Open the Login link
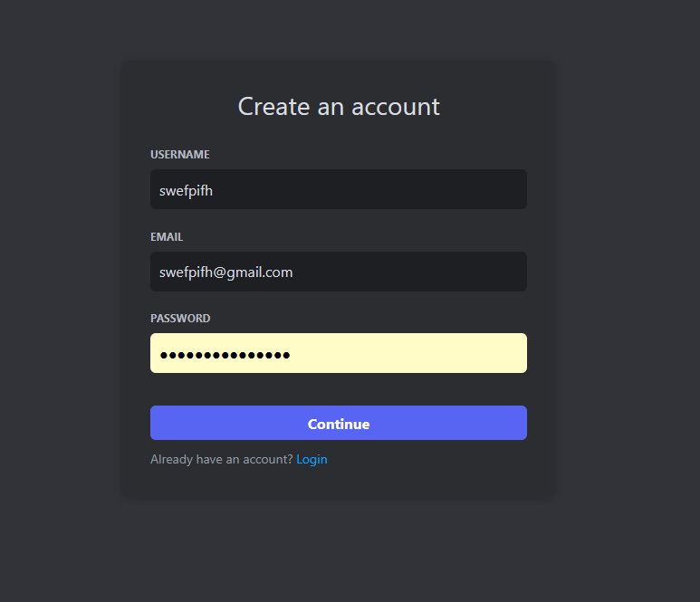The width and height of the screenshot is (700, 602). click(x=312, y=460)
